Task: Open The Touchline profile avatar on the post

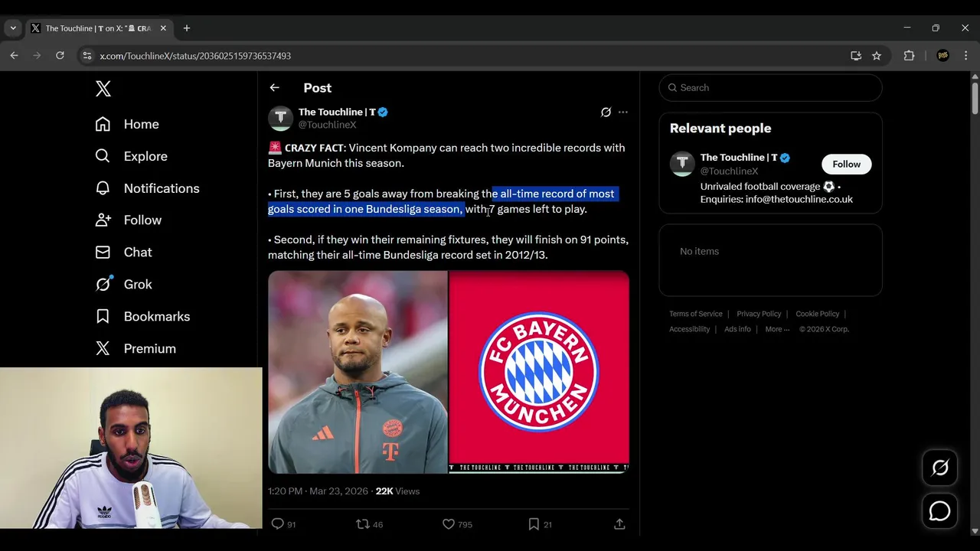Action: [280, 118]
